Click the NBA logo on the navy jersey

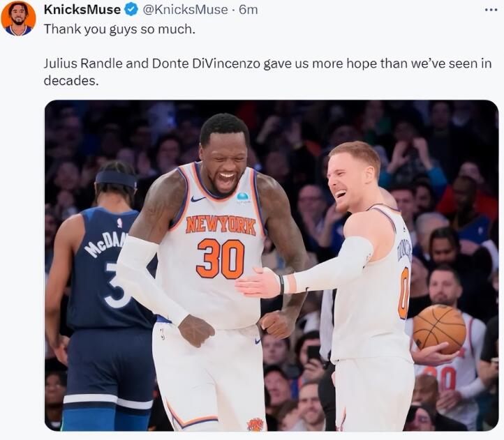120,222
